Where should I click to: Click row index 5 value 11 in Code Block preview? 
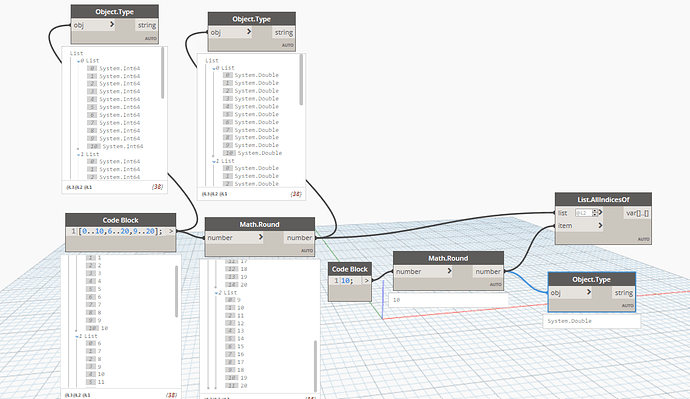tap(95, 382)
